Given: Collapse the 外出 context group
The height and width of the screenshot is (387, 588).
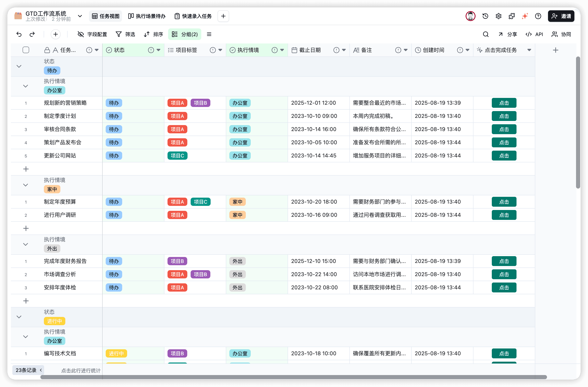Looking at the screenshot, I should [26, 244].
